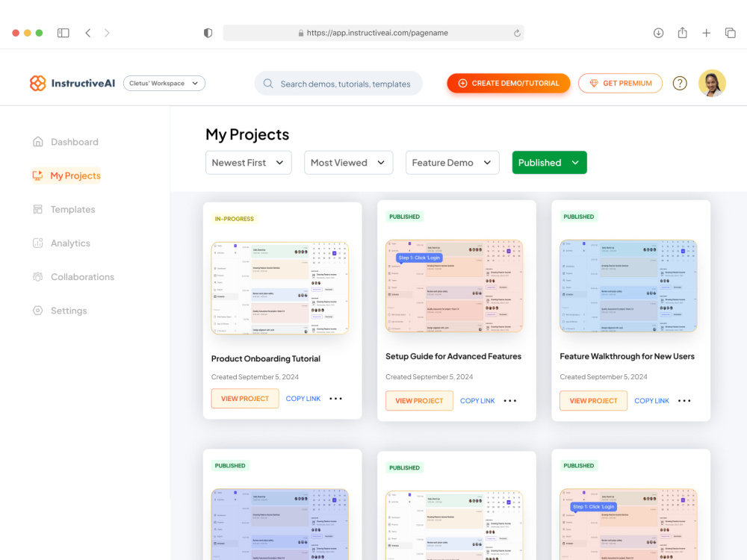Viewport: 747px width, 560px height.
Task: Click the search magnifier icon
Action: tap(268, 84)
